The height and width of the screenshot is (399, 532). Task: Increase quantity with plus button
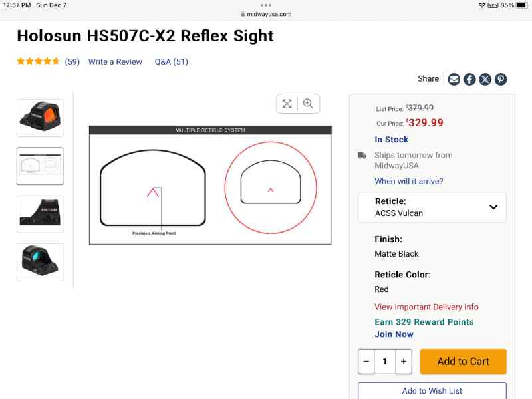pyautogui.click(x=403, y=362)
